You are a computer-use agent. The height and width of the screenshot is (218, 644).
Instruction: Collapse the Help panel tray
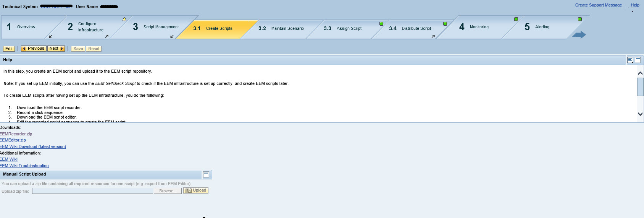tap(638, 60)
